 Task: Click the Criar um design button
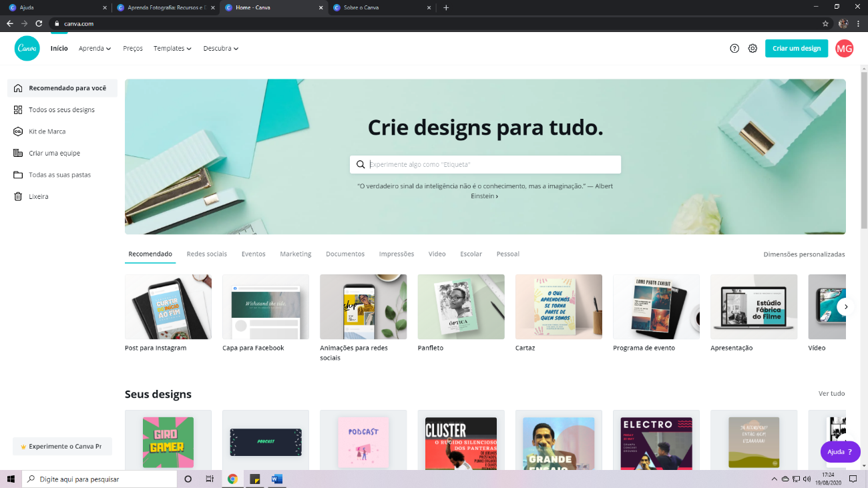pyautogui.click(x=797, y=48)
